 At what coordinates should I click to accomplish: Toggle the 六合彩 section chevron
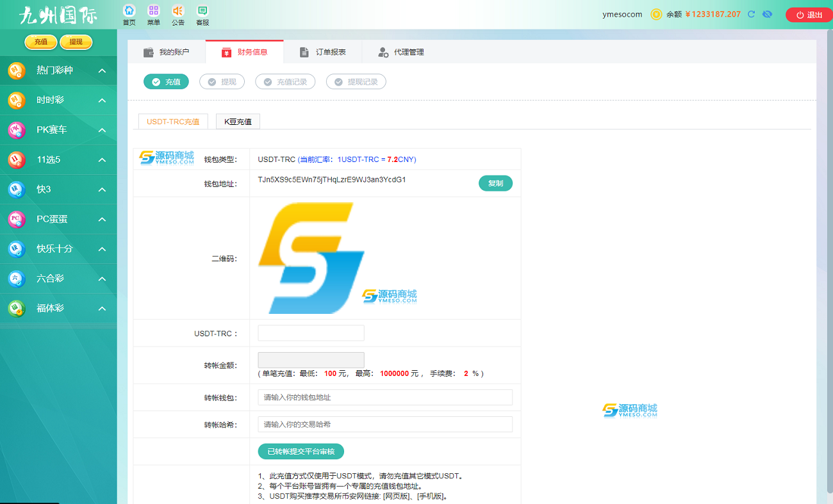pyautogui.click(x=102, y=279)
